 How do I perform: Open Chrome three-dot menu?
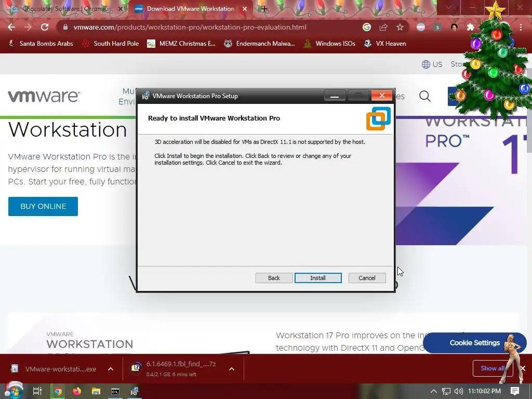[521, 27]
